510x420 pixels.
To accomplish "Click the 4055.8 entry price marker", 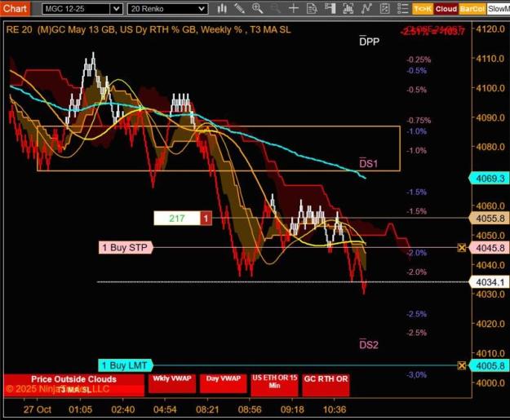I will tap(489, 219).
